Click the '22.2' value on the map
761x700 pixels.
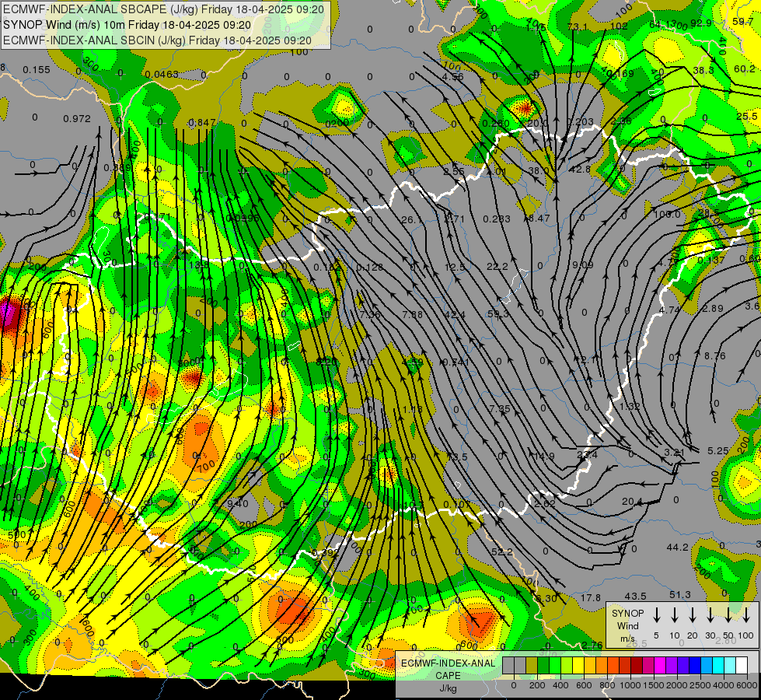pyautogui.click(x=497, y=266)
